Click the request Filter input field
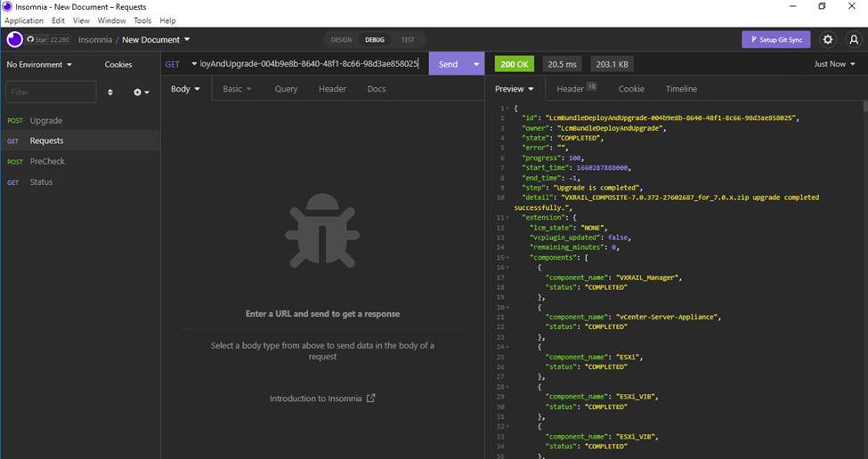The image size is (868, 459). click(x=51, y=93)
